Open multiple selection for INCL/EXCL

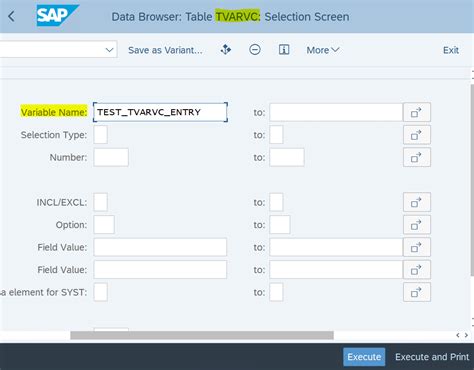click(x=417, y=202)
